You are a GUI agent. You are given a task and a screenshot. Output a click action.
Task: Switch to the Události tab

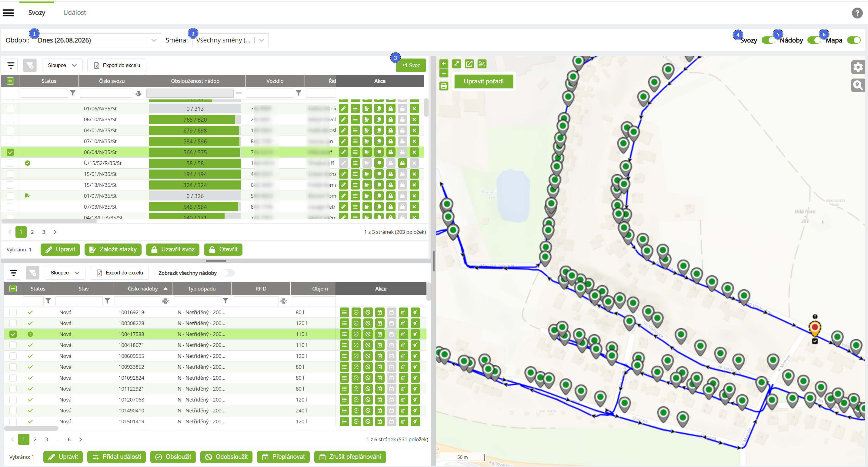coord(75,12)
